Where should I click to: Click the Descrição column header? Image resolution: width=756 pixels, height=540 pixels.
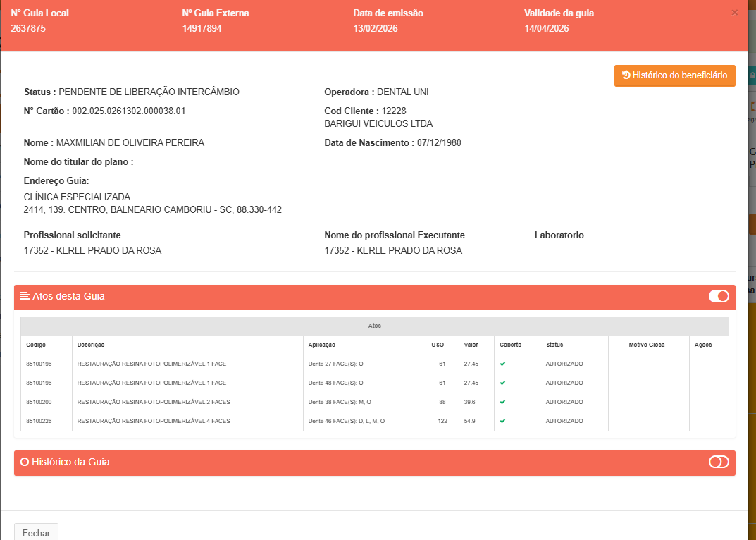tap(91, 345)
